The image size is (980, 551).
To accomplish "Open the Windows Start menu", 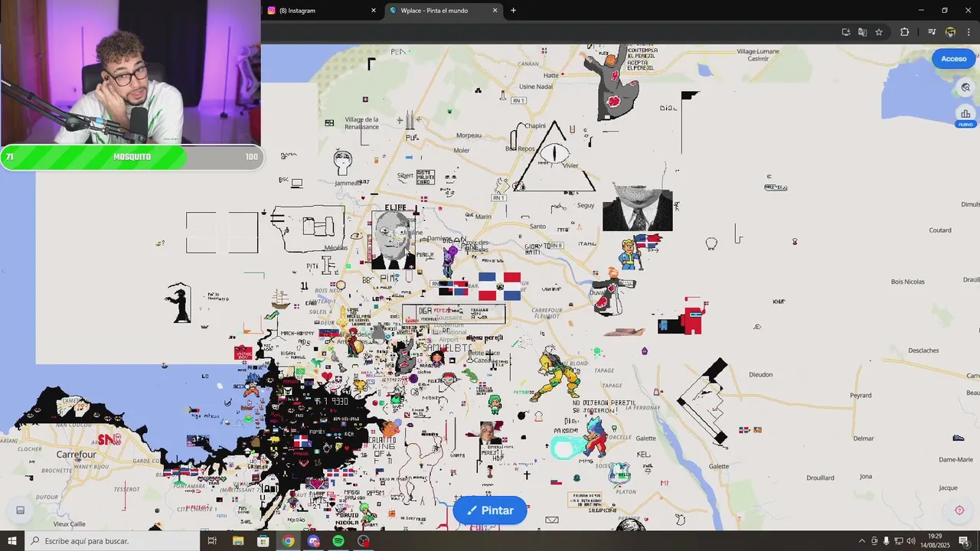I will pyautogui.click(x=12, y=541).
